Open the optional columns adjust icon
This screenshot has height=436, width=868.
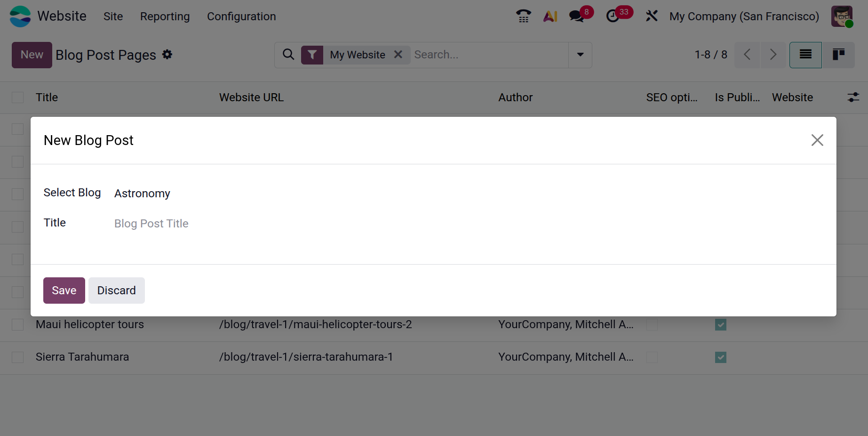click(853, 97)
